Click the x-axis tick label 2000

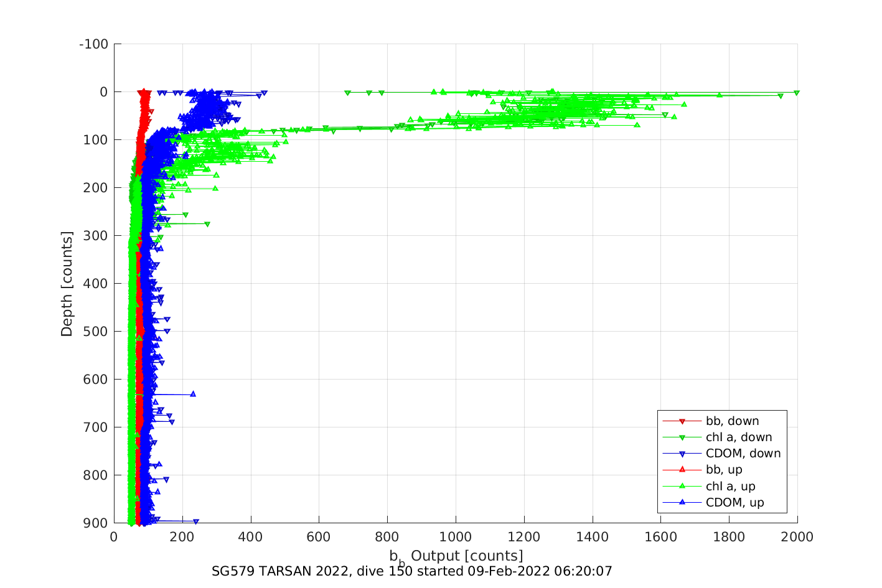point(797,537)
